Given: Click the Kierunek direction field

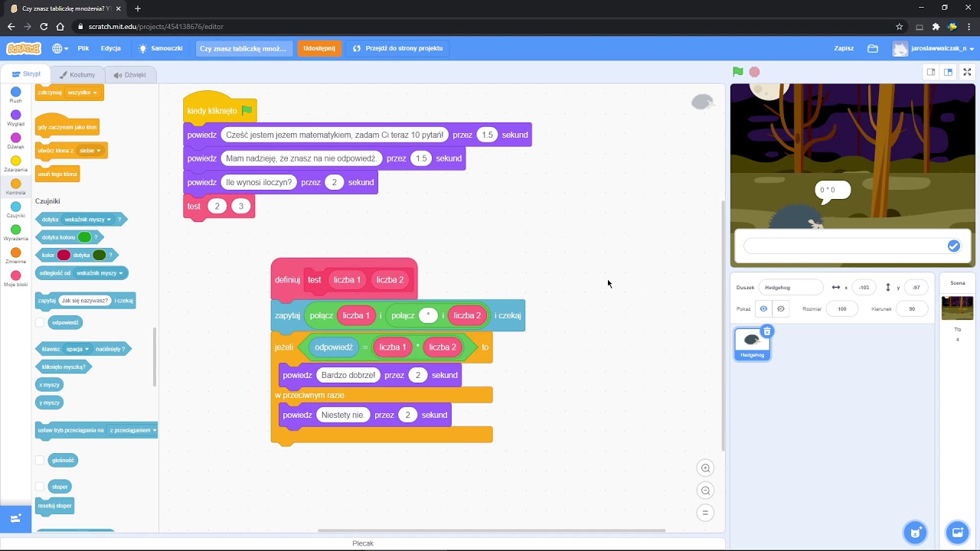Looking at the screenshot, I should click(x=911, y=309).
